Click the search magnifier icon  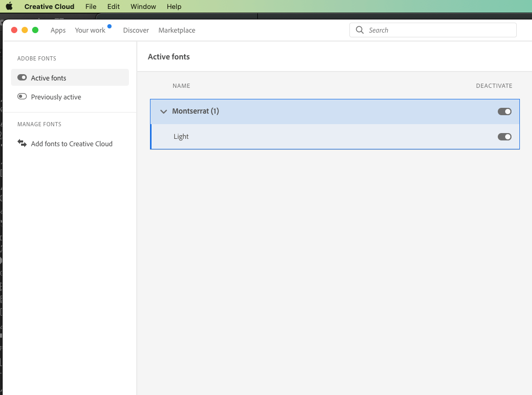click(x=359, y=30)
